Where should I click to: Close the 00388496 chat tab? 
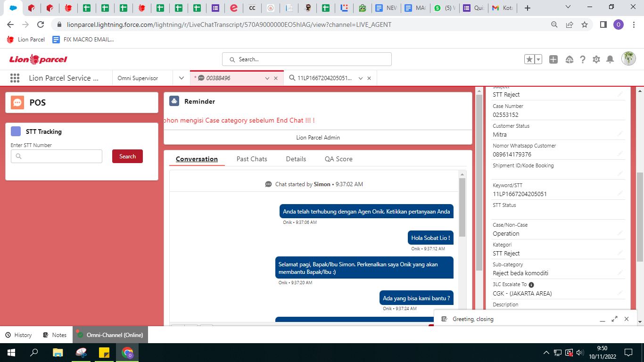(x=276, y=78)
